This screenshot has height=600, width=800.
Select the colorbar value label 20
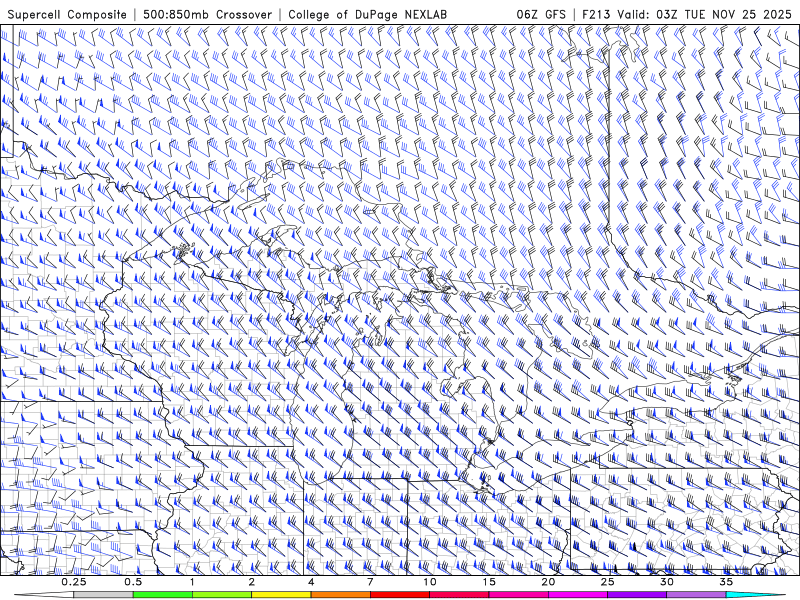pos(548,582)
